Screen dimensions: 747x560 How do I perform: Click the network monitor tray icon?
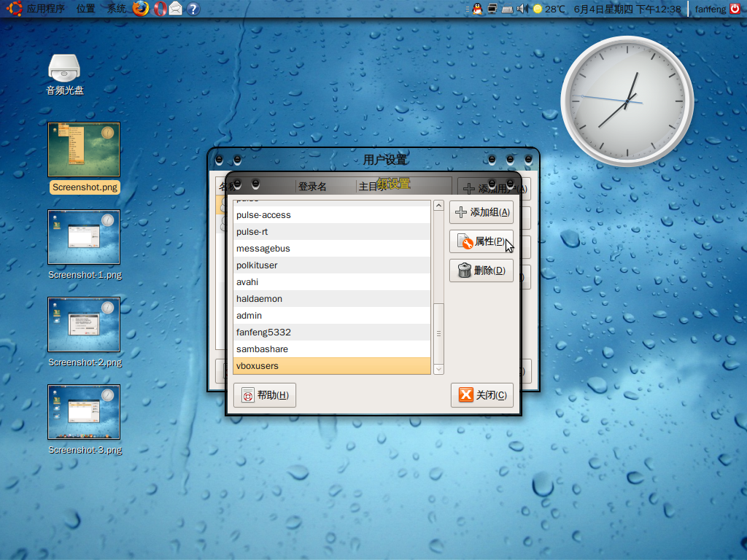pyautogui.click(x=492, y=9)
